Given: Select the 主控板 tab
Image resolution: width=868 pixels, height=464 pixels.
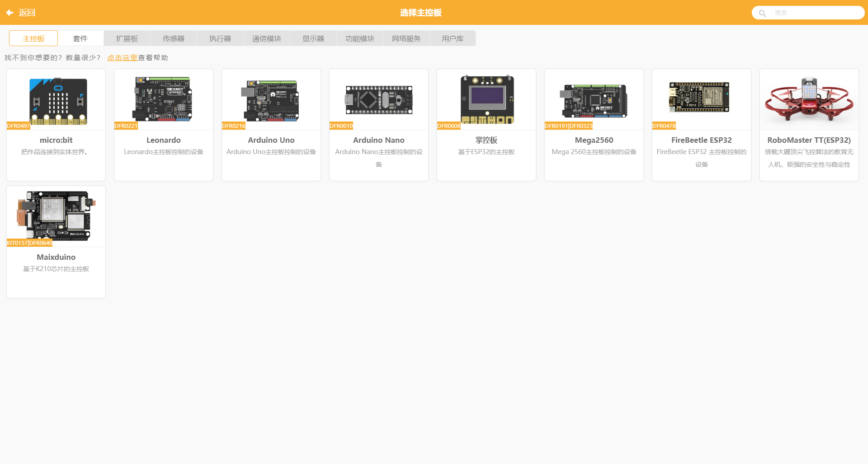Looking at the screenshot, I should click(33, 38).
